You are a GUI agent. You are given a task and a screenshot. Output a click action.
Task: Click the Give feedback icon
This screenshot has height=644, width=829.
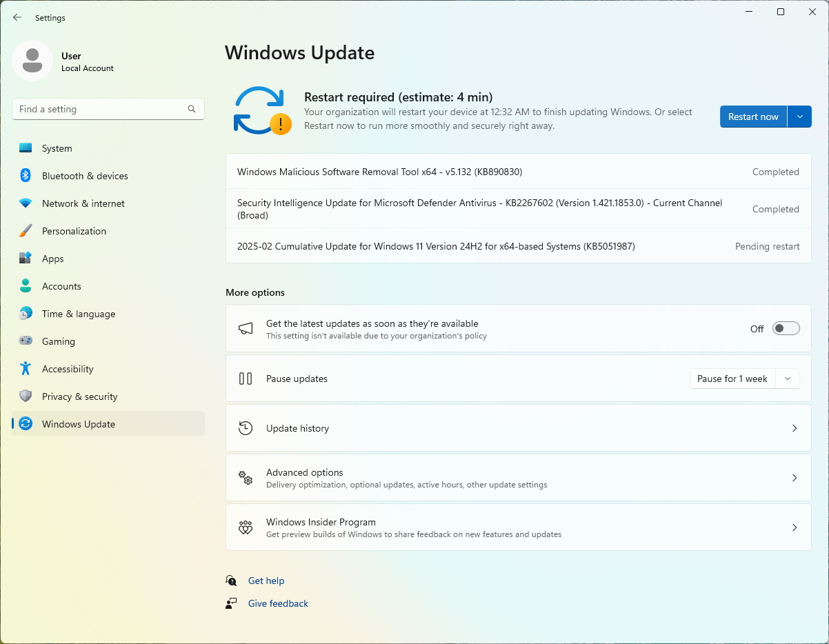click(232, 603)
